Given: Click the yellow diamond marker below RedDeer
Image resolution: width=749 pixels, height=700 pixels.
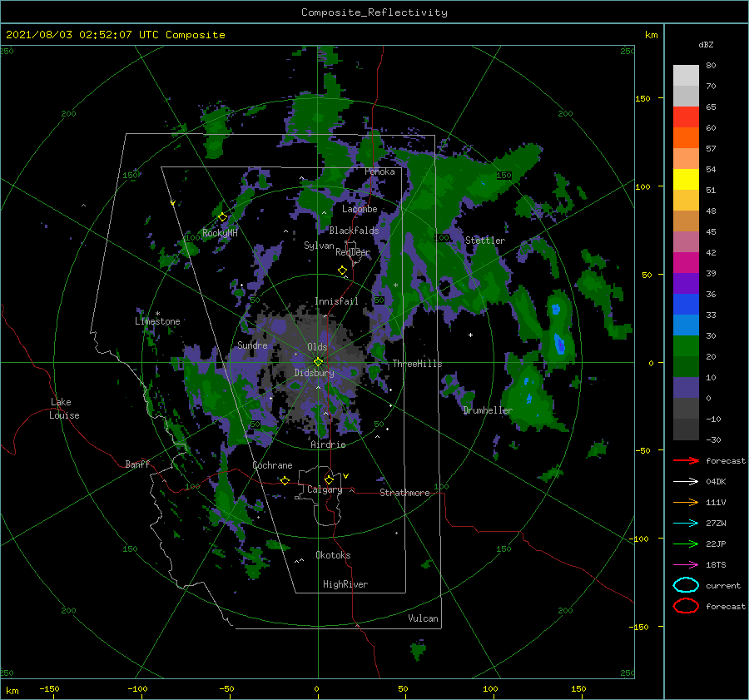Looking at the screenshot, I should pyautogui.click(x=342, y=270).
